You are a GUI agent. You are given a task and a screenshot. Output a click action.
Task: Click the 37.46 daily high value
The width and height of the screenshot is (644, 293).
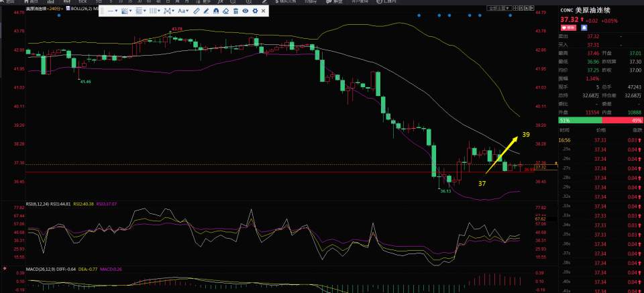point(594,54)
